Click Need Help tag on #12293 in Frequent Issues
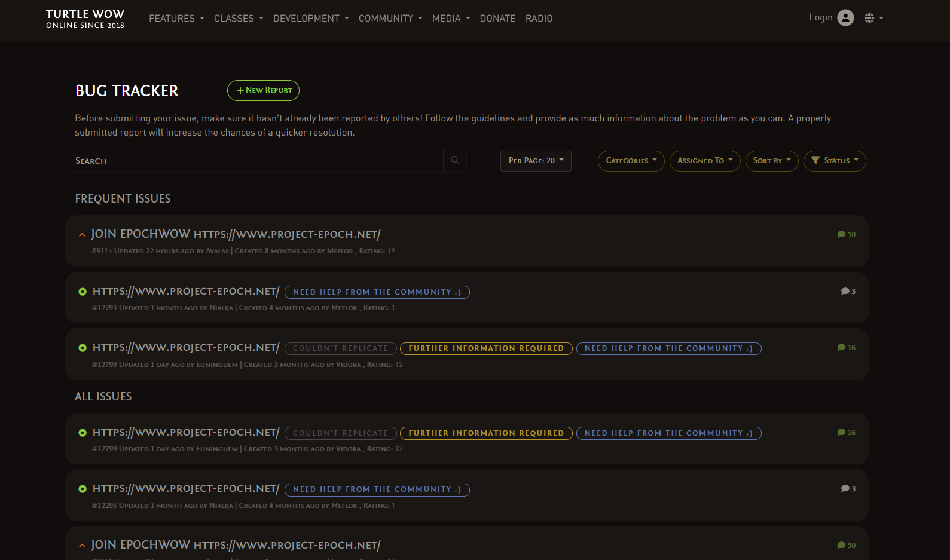 click(377, 292)
